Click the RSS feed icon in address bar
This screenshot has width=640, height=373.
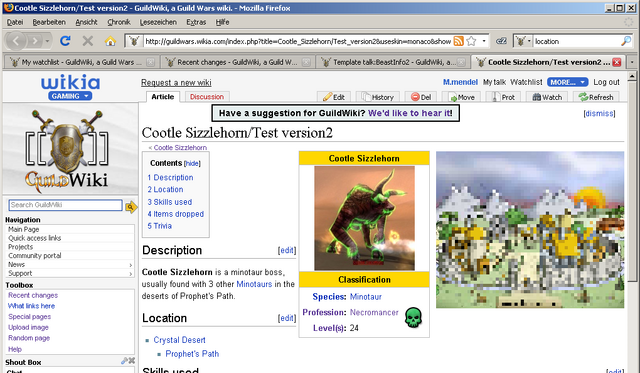[459, 41]
